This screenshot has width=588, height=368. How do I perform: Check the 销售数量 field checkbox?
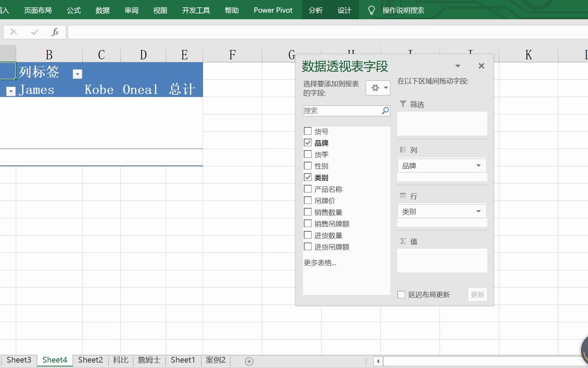coord(308,212)
